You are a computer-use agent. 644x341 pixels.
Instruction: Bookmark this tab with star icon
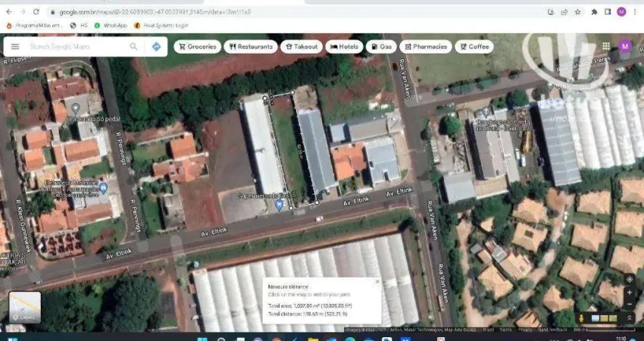pos(578,12)
